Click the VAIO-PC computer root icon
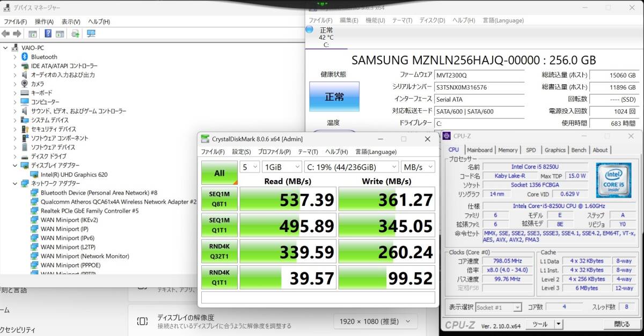Screen dimensions: 644x336 [x=16, y=48]
